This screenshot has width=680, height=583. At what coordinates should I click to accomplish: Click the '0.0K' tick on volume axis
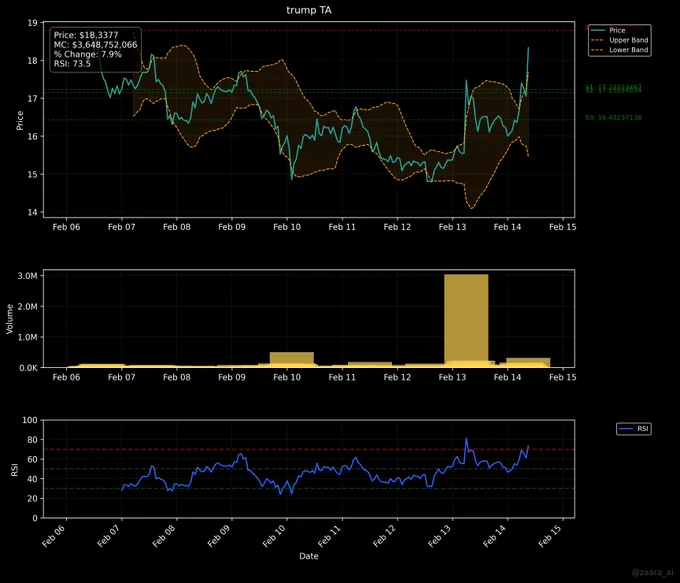click(27, 368)
